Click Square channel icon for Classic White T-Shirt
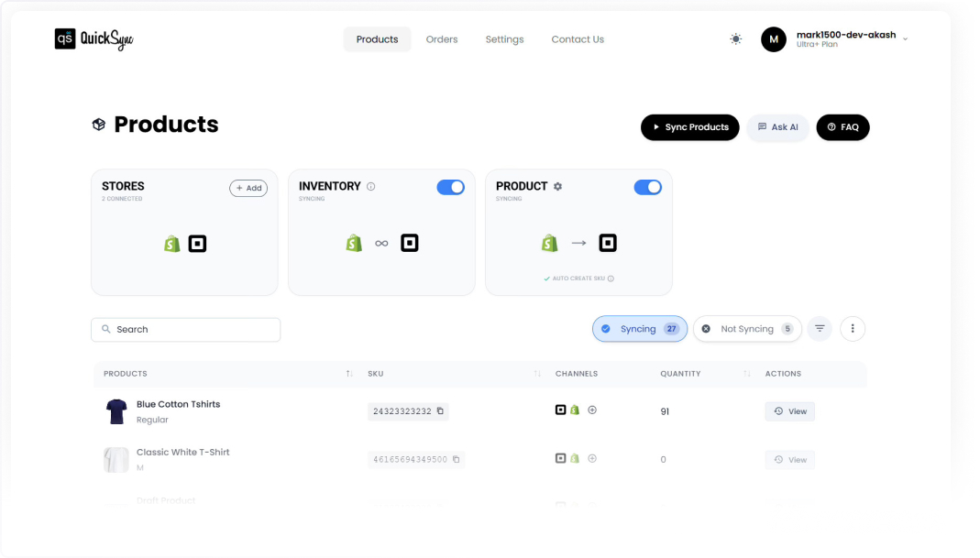Image resolution: width=980 pixels, height=558 pixels. pos(561,459)
